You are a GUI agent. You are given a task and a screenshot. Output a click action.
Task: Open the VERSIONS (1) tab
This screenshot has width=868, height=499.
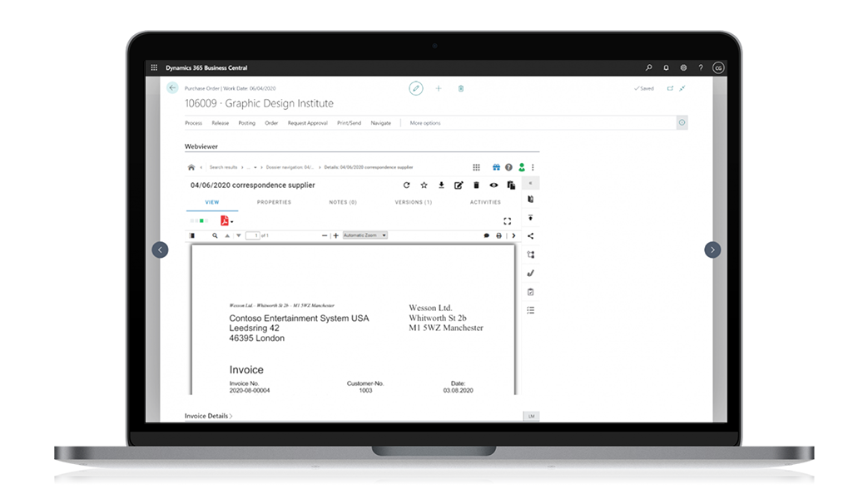pos(413,202)
